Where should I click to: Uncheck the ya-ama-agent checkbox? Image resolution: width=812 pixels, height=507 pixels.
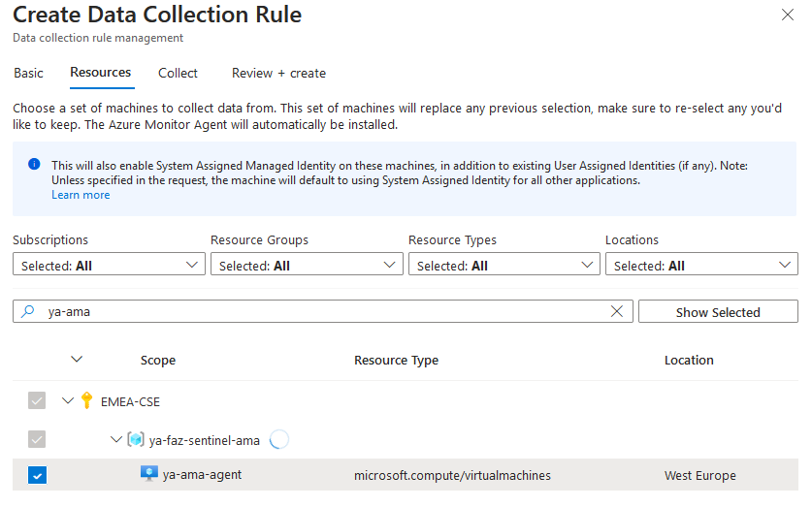[x=38, y=475]
